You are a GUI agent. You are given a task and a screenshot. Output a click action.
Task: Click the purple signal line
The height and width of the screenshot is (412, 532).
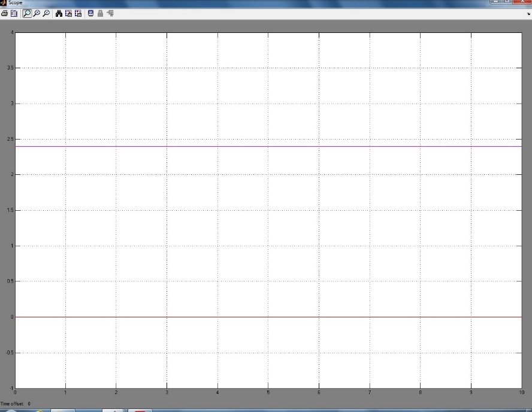tap(268, 147)
